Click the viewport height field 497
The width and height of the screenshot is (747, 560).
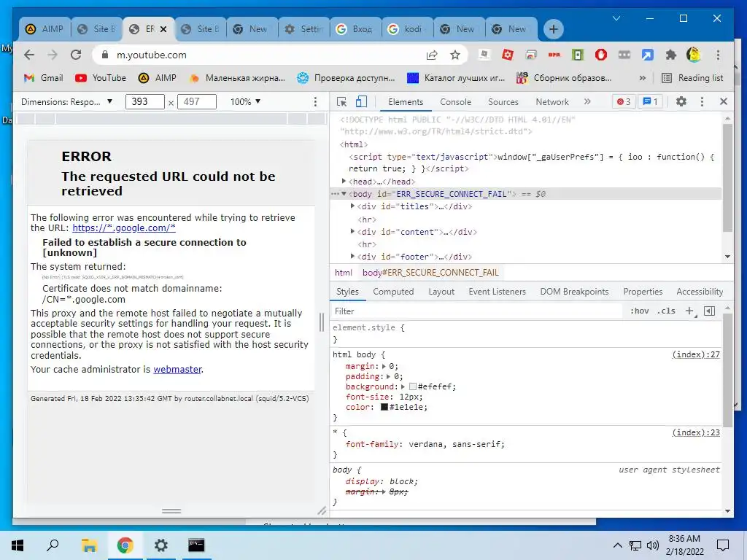(x=197, y=101)
